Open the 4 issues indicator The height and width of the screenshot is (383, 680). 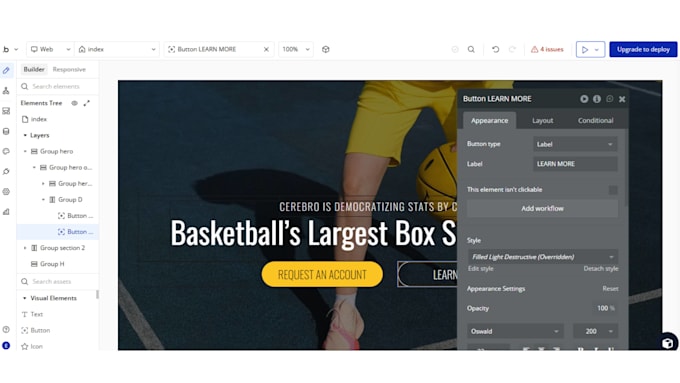(x=547, y=49)
